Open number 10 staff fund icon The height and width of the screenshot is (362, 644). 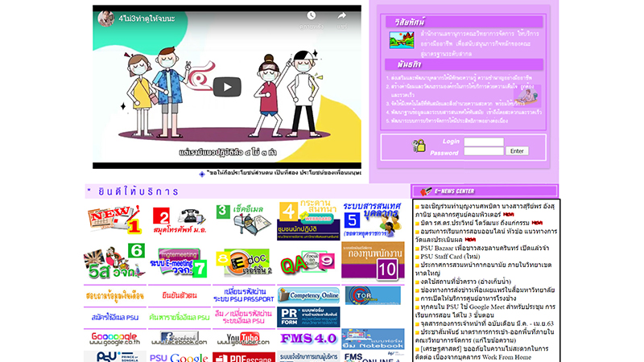[373, 261]
